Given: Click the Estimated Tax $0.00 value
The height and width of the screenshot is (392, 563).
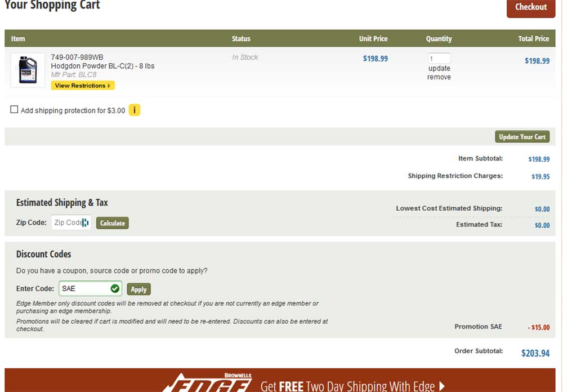Looking at the screenshot, I should coord(542,225).
